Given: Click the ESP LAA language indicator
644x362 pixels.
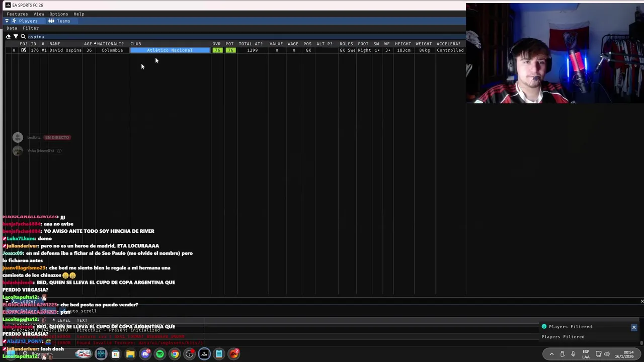Looking at the screenshot, I should click(586, 354).
